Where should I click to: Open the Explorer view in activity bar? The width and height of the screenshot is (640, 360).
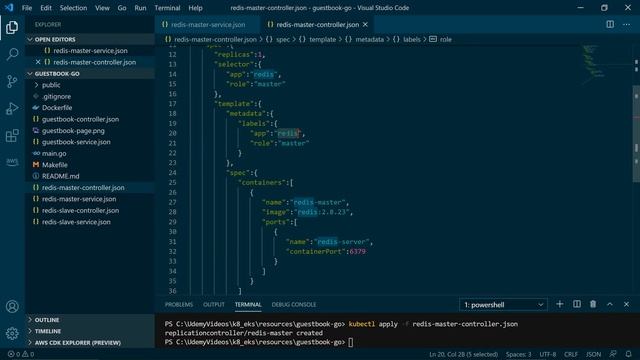(x=12, y=27)
